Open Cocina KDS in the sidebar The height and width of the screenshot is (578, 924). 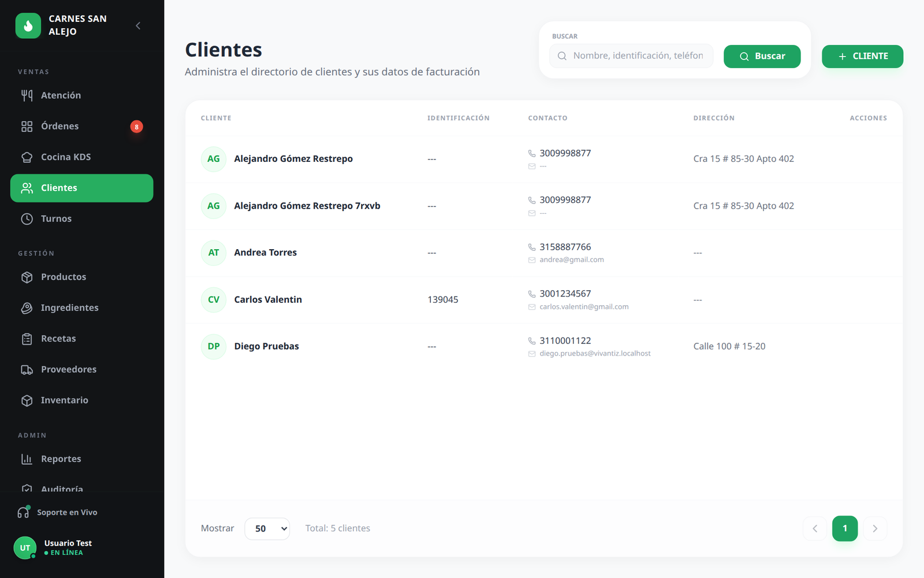point(81,157)
